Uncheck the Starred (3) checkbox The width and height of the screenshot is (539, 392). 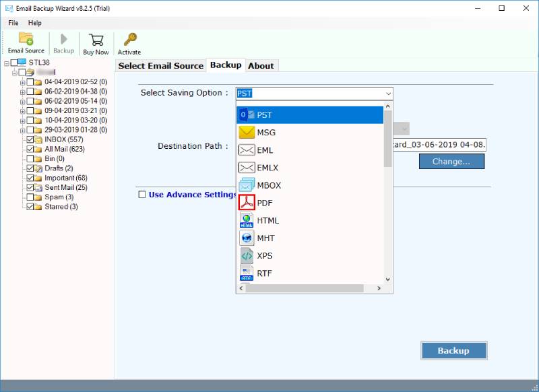30,207
